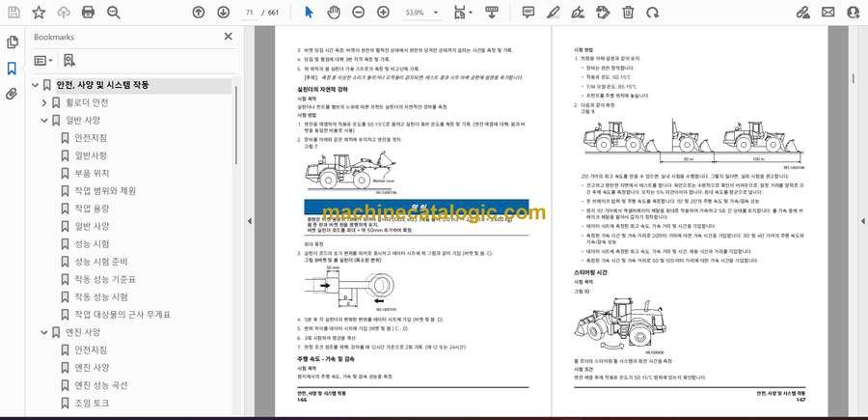Select the highlighter pen tool
This screenshot has width=868, height=420.
point(553,13)
